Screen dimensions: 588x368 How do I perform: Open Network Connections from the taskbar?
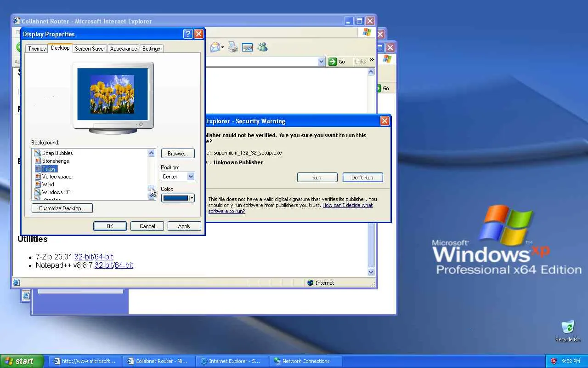point(305,361)
